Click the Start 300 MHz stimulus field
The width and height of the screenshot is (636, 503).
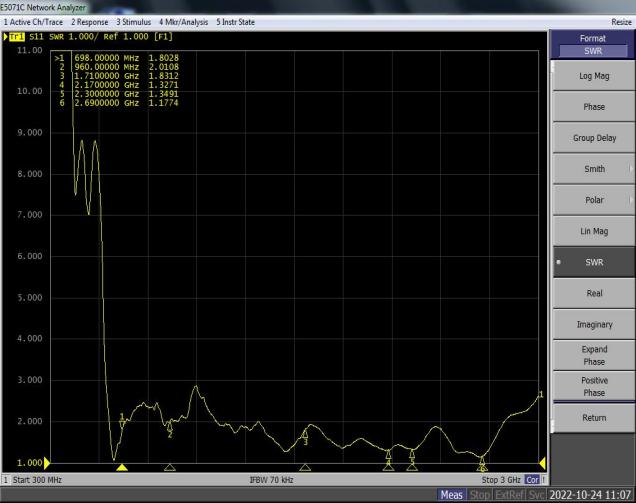tap(38, 480)
